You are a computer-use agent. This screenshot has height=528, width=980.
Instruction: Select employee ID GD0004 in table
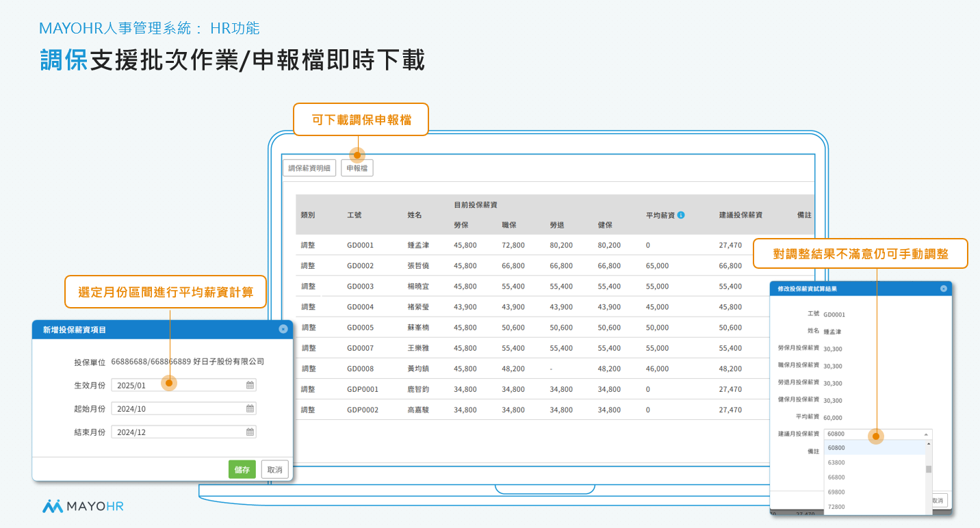pyautogui.click(x=361, y=306)
